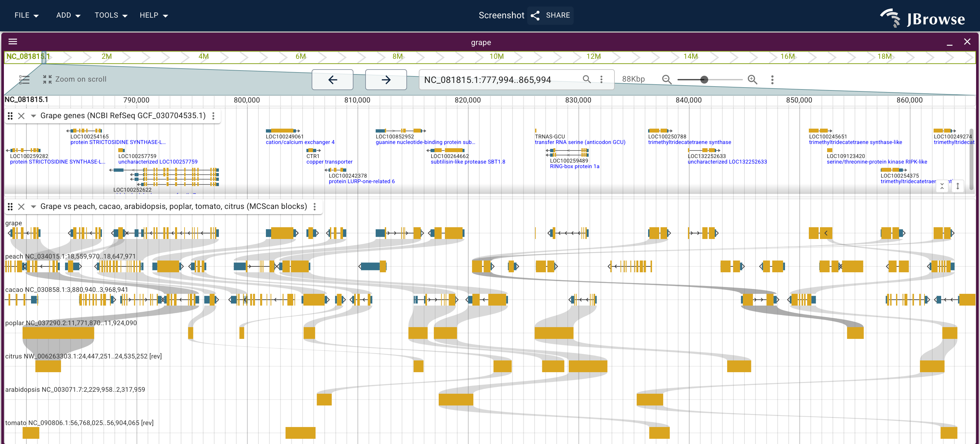
Task: Click gene label LOC100245651
Action: tap(828, 136)
